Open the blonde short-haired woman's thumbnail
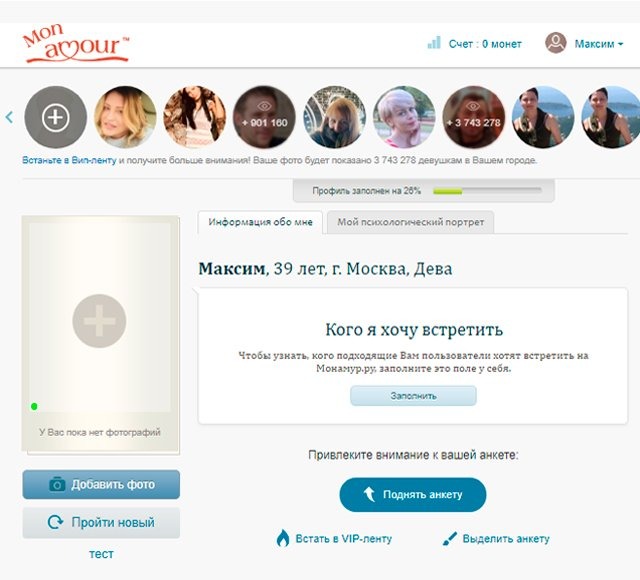640x580 pixels. pyautogui.click(x=404, y=117)
